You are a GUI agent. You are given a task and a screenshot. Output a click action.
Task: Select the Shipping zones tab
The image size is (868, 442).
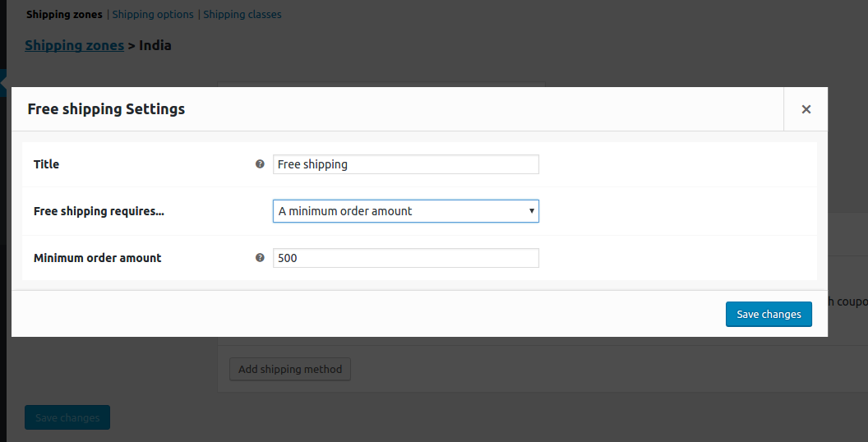click(64, 15)
